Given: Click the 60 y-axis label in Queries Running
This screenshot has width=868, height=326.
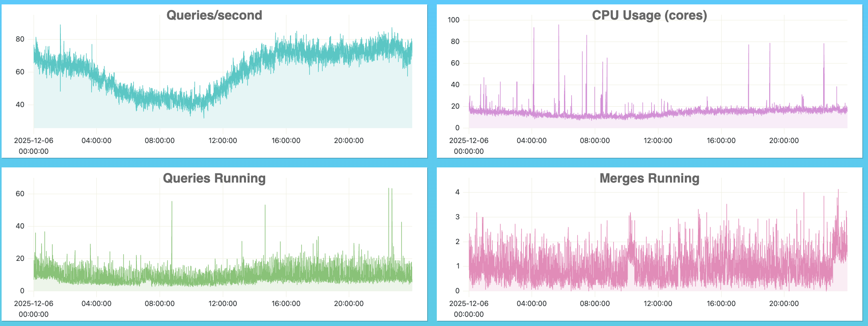Looking at the screenshot, I should 20,194.
